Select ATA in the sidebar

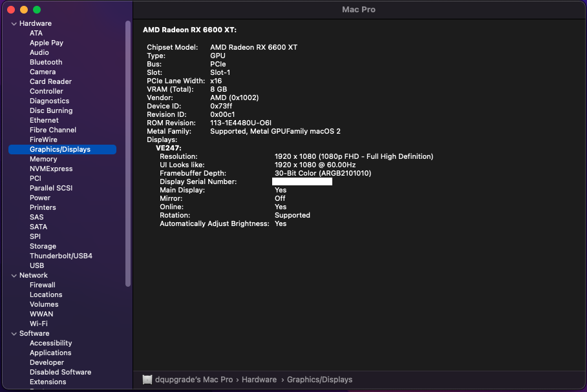36,33
